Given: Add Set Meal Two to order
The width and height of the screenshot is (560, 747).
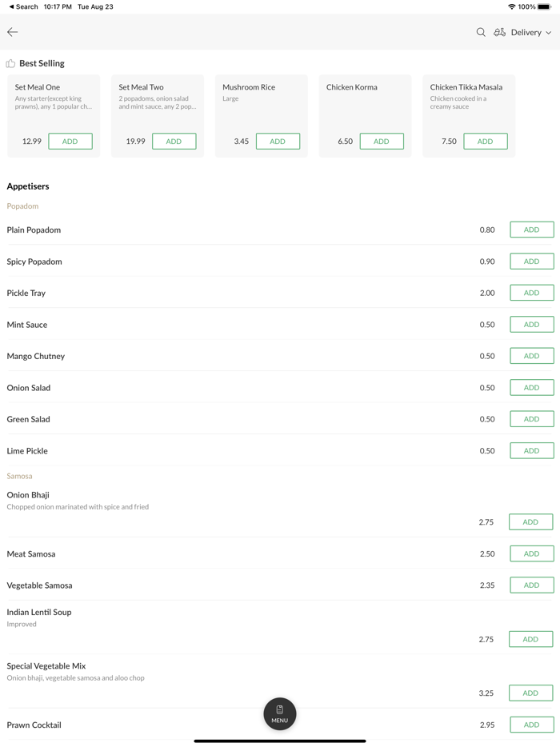Looking at the screenshot, I should [174, 142].
